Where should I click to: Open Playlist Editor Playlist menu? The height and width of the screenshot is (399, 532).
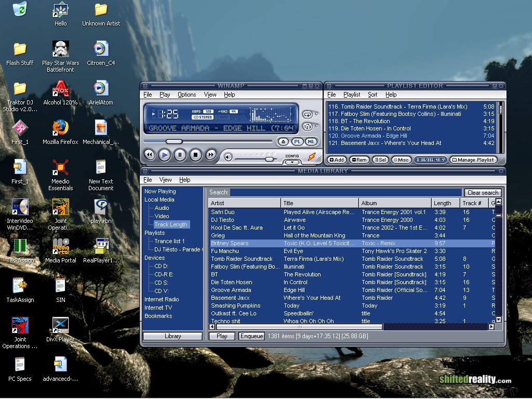(352, 95)
